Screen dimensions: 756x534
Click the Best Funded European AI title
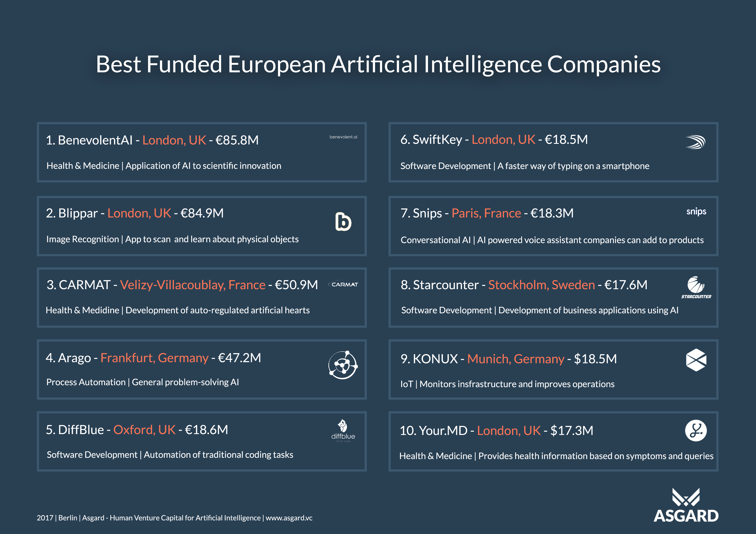pyautogui.click(x=378, y=64)
